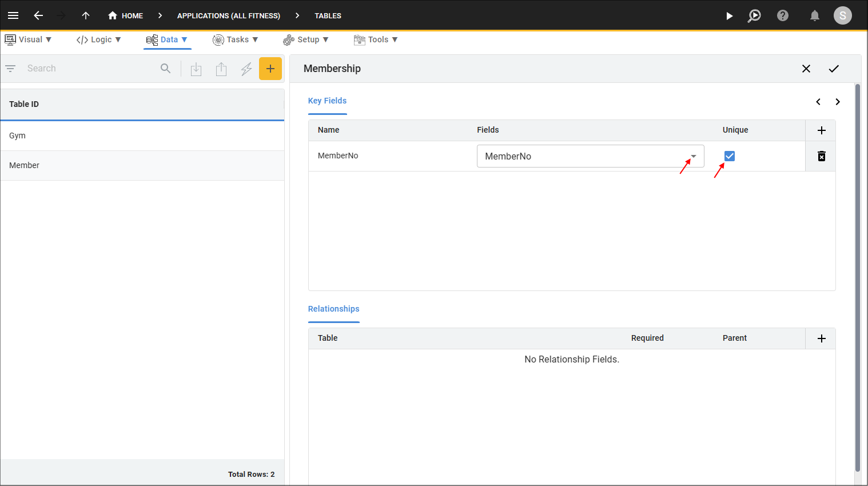Open the hamburger main menu
Viewport: 868px width, 486px height.
[x=13, y=15]
